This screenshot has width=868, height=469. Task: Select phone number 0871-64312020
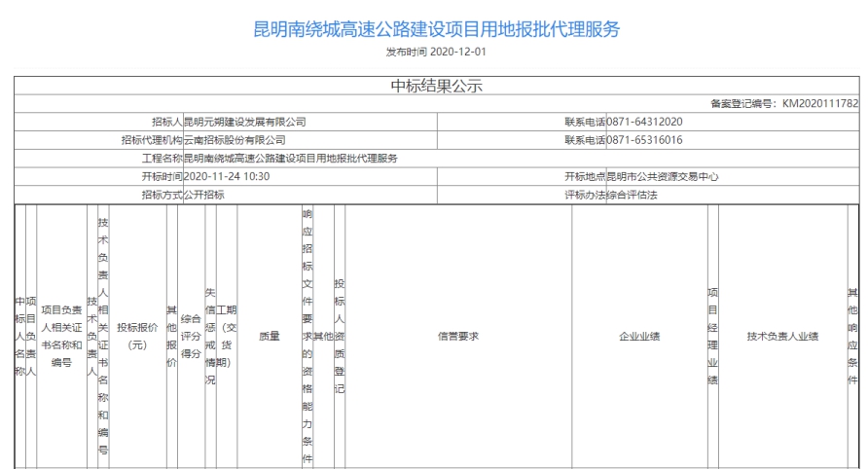(x=644, y=122)
